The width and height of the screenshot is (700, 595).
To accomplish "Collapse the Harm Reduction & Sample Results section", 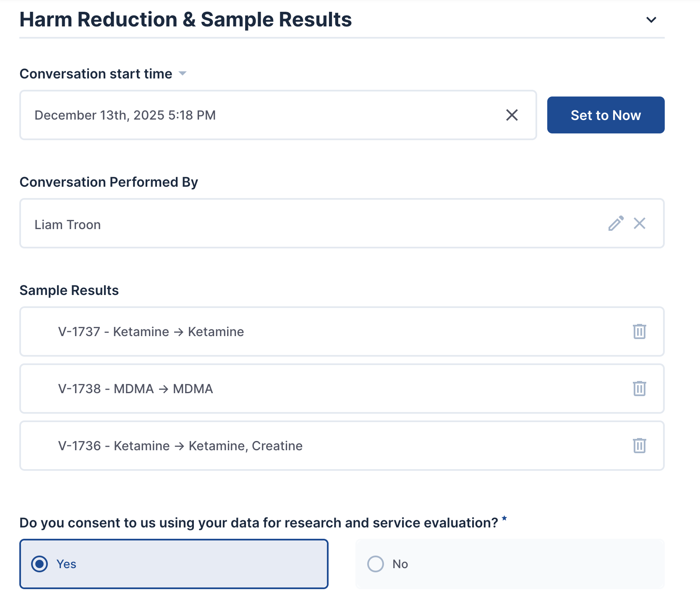I will pyautogui.click(x=651, y=20).
